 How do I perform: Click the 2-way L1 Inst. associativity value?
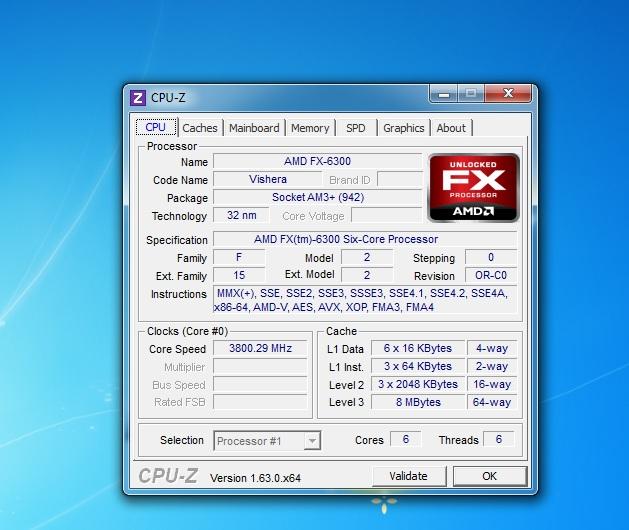coord(492,366)
